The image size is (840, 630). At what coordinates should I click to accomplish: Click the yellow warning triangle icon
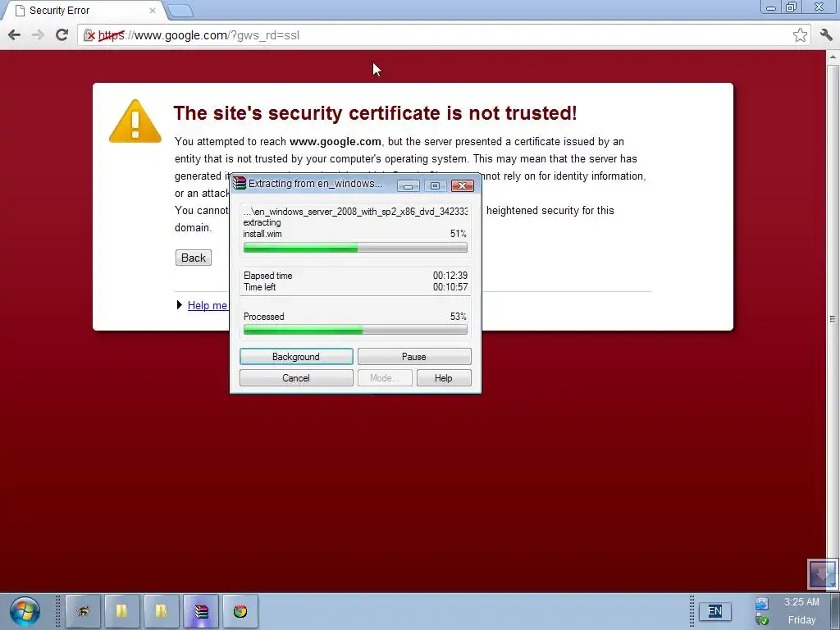(135, 121)
